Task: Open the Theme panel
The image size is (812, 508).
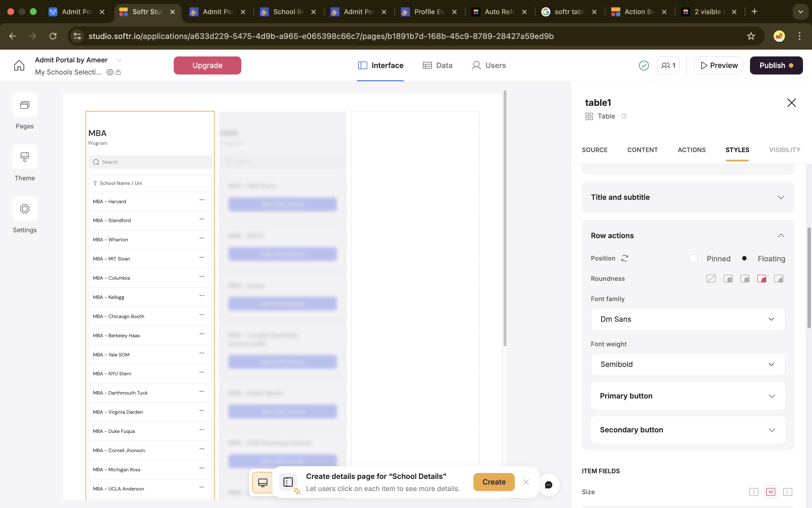Action: coord(25,157)
